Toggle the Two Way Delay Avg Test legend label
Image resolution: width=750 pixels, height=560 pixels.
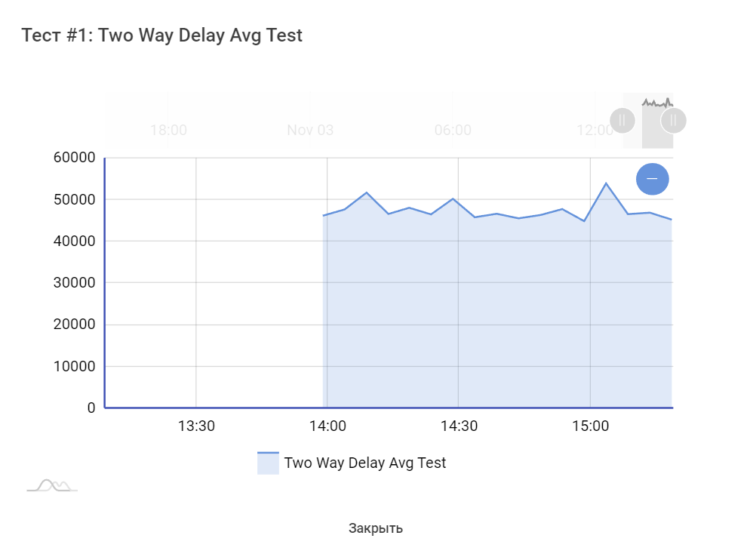pos(364,463)
